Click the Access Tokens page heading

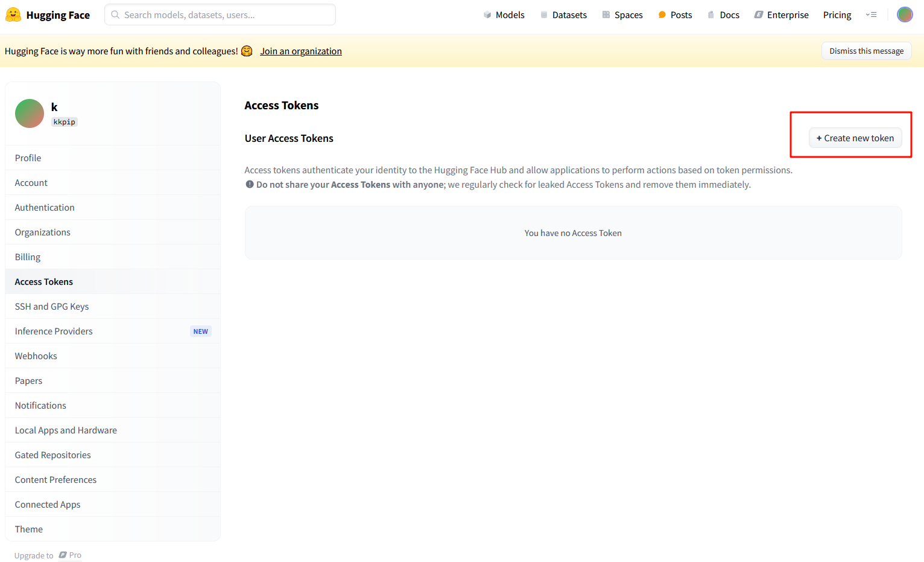[x=282, y=106]
